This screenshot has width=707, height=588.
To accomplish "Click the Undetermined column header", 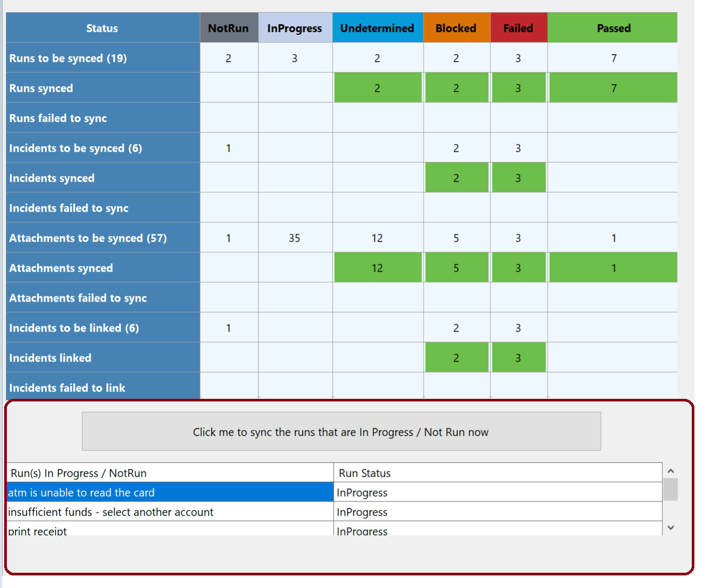I will (x=377, y=28).
